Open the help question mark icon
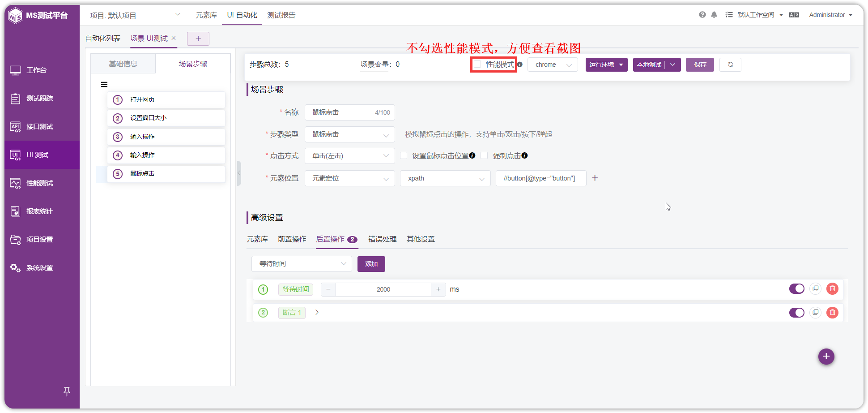 click(702, 15)
